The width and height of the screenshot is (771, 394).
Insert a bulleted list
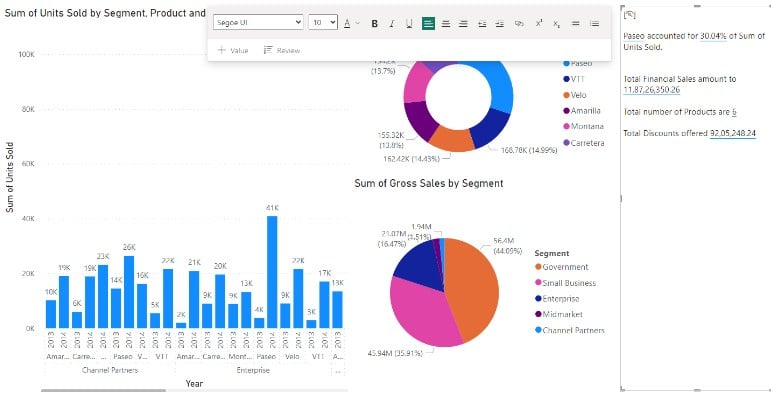tap(575, 23)
